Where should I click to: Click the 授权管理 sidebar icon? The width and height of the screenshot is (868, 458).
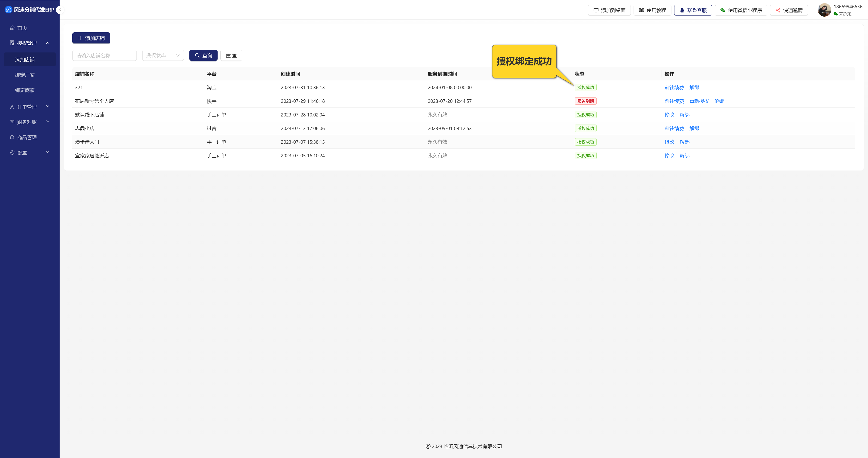(12, 43)
